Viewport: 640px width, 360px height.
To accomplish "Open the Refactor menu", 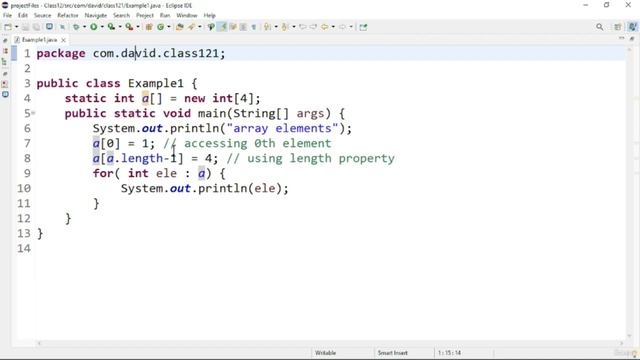I will (x=68, y=16).
